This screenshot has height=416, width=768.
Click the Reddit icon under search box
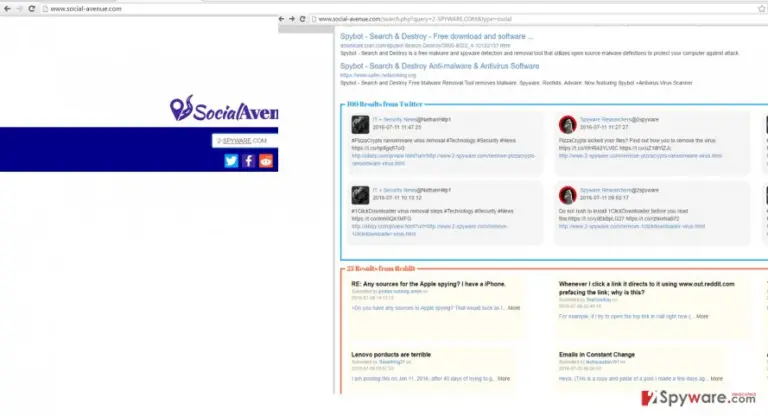click(266, 161)
